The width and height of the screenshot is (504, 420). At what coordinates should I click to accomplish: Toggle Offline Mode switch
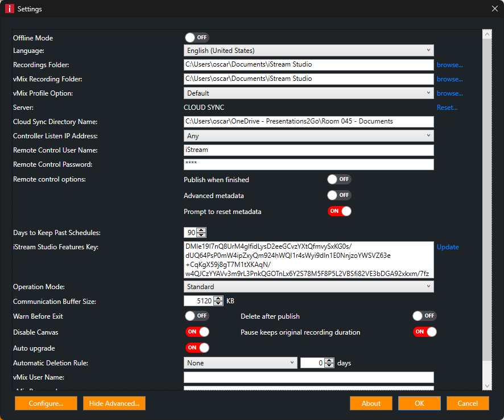pyautogui.click(x=197, y=38)
